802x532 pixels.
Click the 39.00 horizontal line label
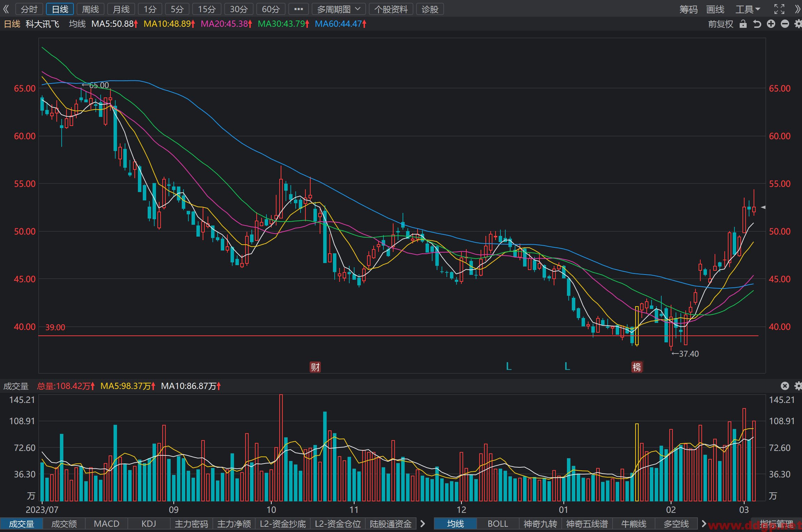55,327
